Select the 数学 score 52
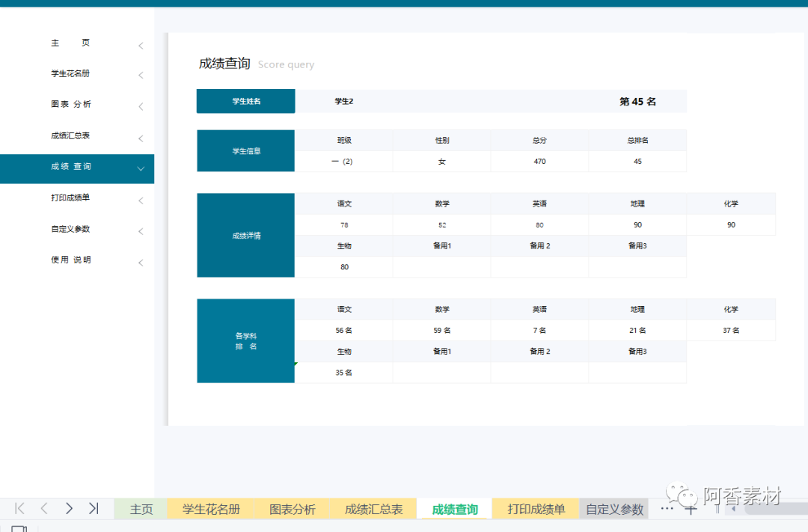 point(442,224)
